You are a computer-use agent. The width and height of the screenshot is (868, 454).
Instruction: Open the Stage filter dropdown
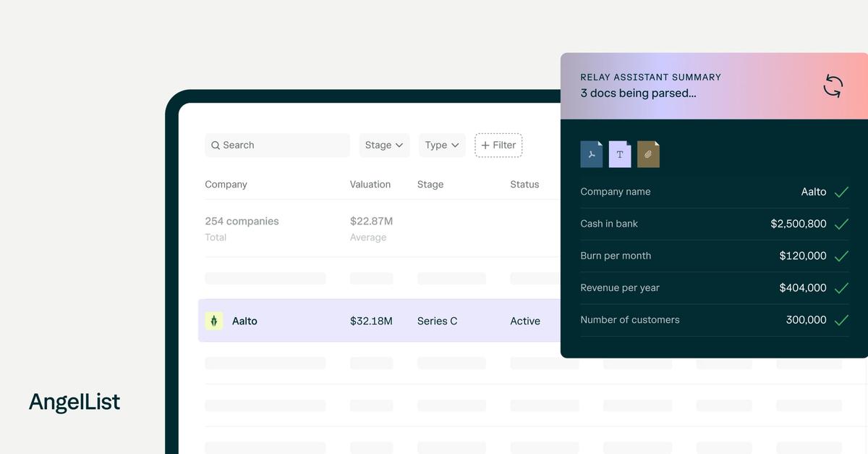[x=384, y=145]
